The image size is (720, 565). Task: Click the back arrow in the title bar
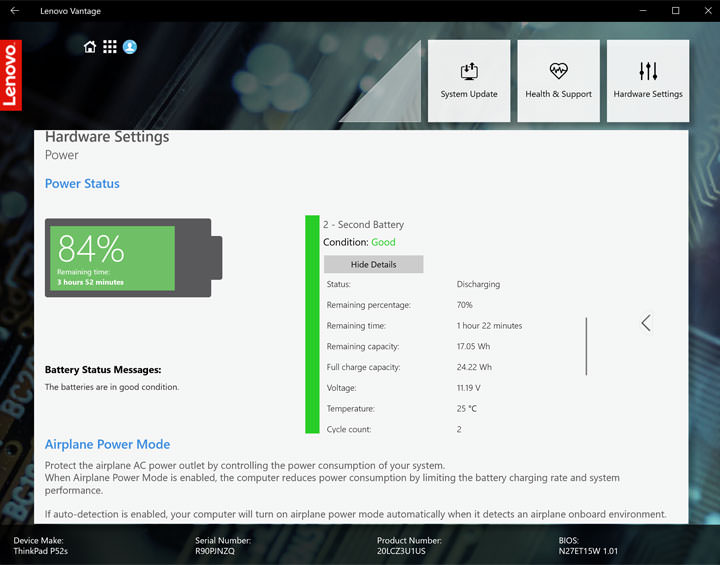14,11
